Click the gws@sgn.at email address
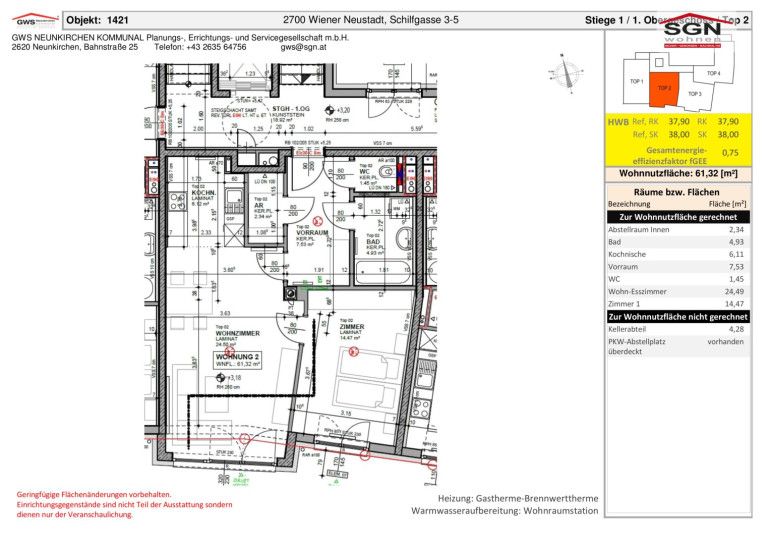 point(303,47)
